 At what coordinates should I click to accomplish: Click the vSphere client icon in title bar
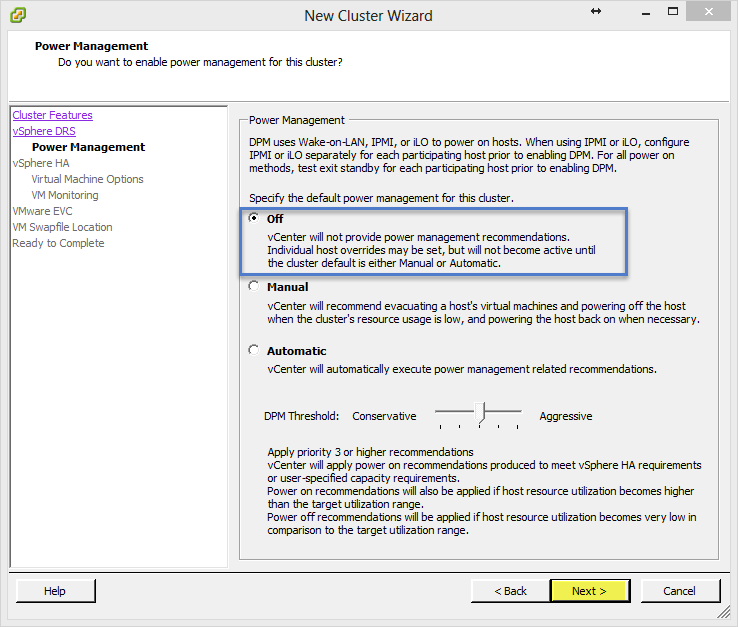pos(18,15)
